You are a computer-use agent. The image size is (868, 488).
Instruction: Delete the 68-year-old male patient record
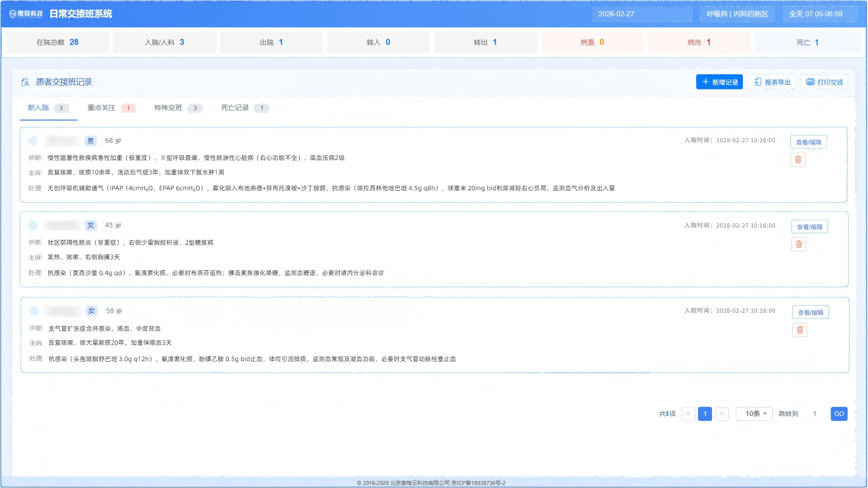[798, 159]
